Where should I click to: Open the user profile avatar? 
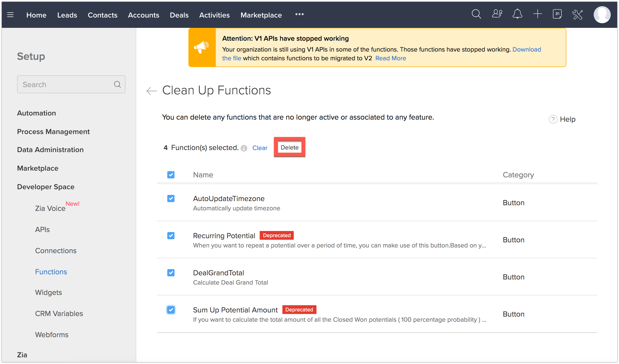pos(602,15)
